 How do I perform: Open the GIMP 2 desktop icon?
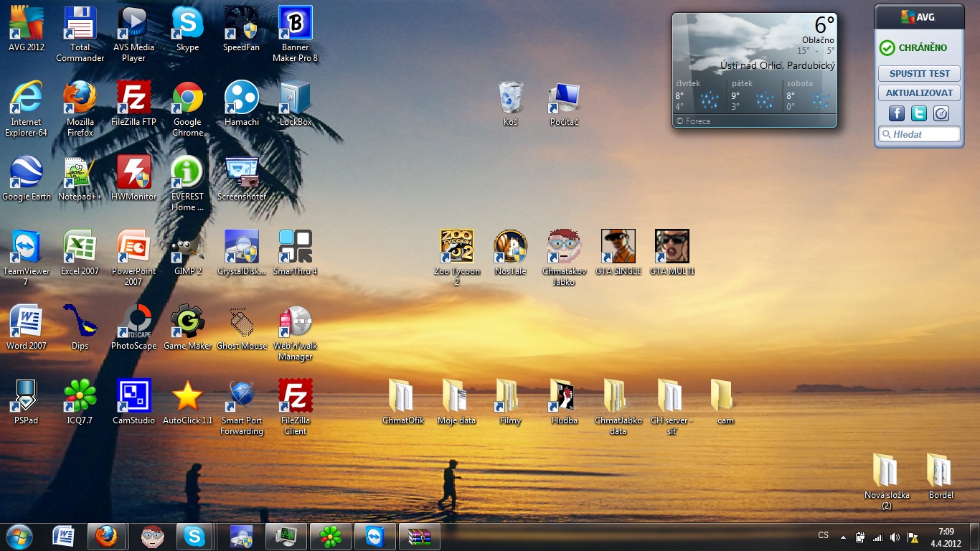[x=188, y=248]
